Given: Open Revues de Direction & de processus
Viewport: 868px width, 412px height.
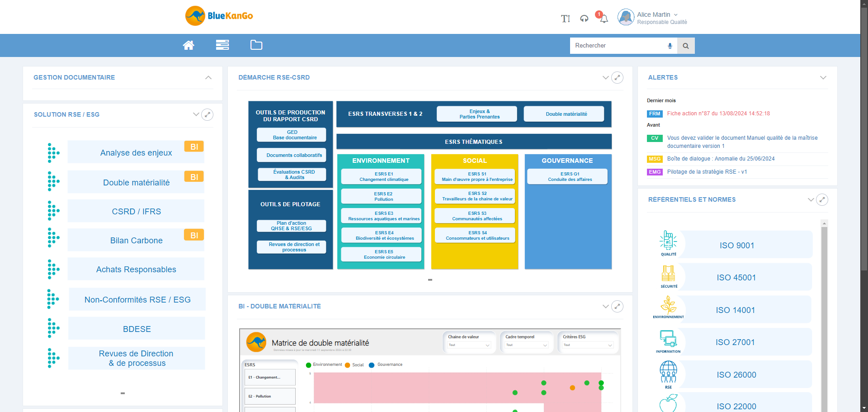Looking at the screenshot, I should [137, 358].
